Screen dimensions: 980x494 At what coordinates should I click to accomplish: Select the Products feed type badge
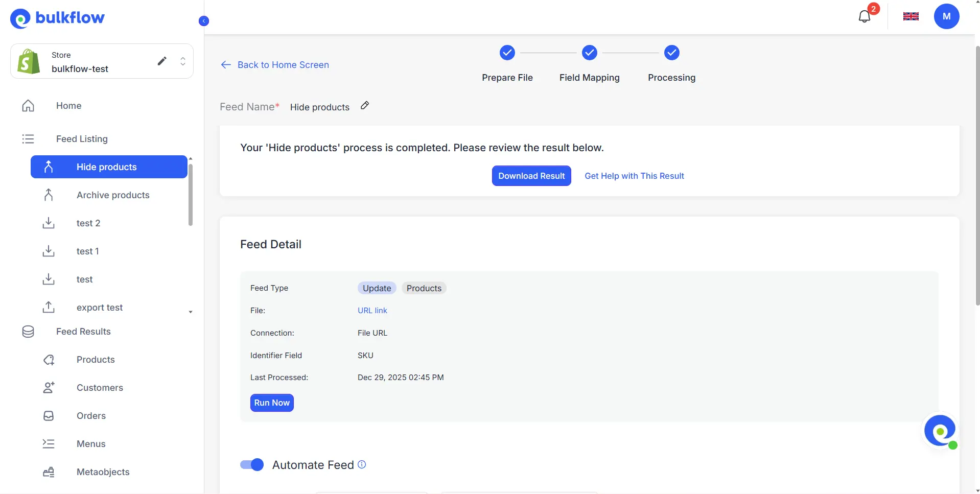click(x=424, y=288)
